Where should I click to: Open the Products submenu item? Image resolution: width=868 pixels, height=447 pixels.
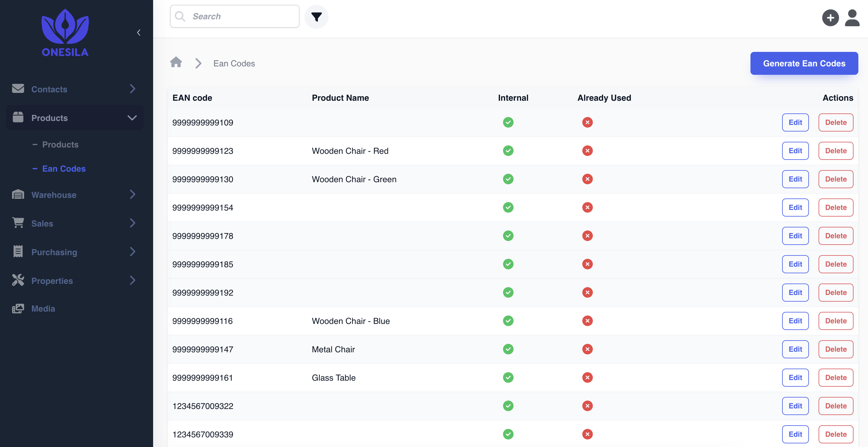[x=60, y=144]
